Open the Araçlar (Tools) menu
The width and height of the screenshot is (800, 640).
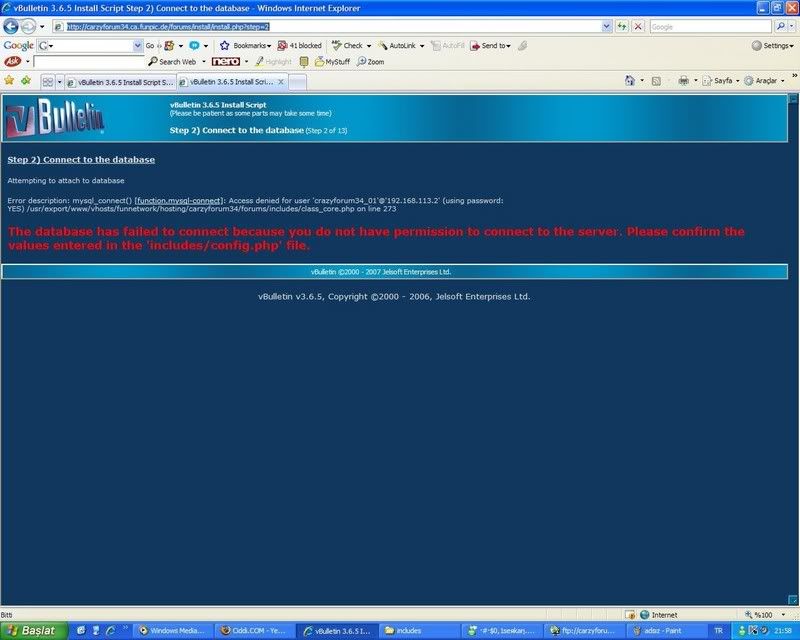(764, 81)
